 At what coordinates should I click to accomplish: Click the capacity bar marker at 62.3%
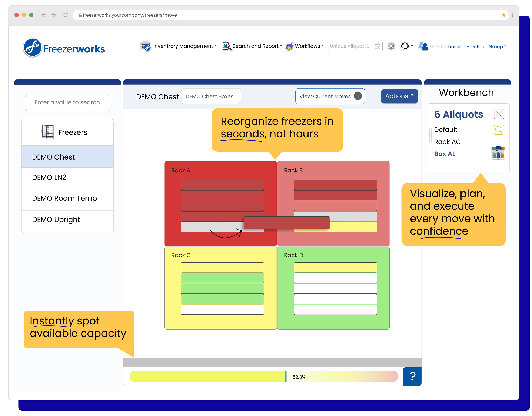coord(286,376)
